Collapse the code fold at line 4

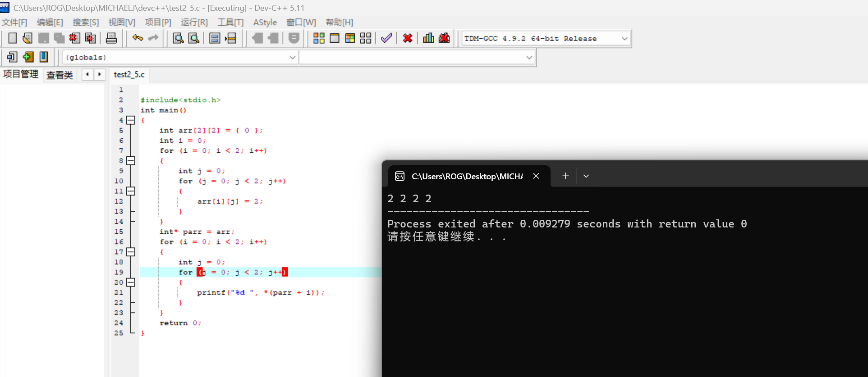coord(131,120)
